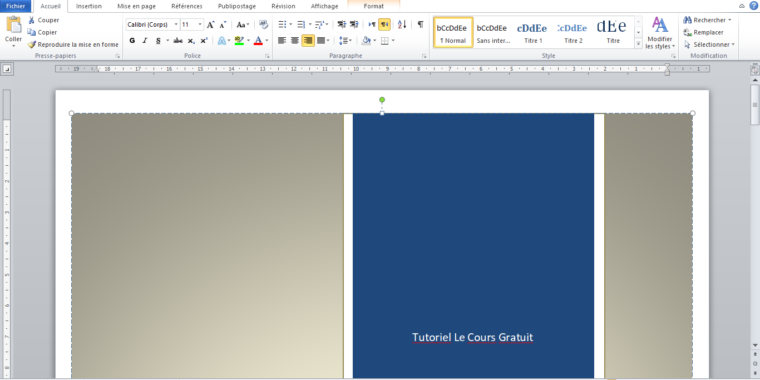The image size is (760, 380).
Task: Open the Calibri (Corps) font name dropdown
Action: coord(176,25)
